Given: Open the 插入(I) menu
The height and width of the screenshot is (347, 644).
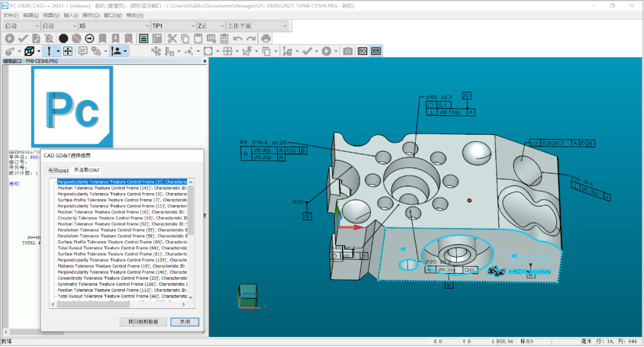Looking at the screenshot, I should [71, 15].
